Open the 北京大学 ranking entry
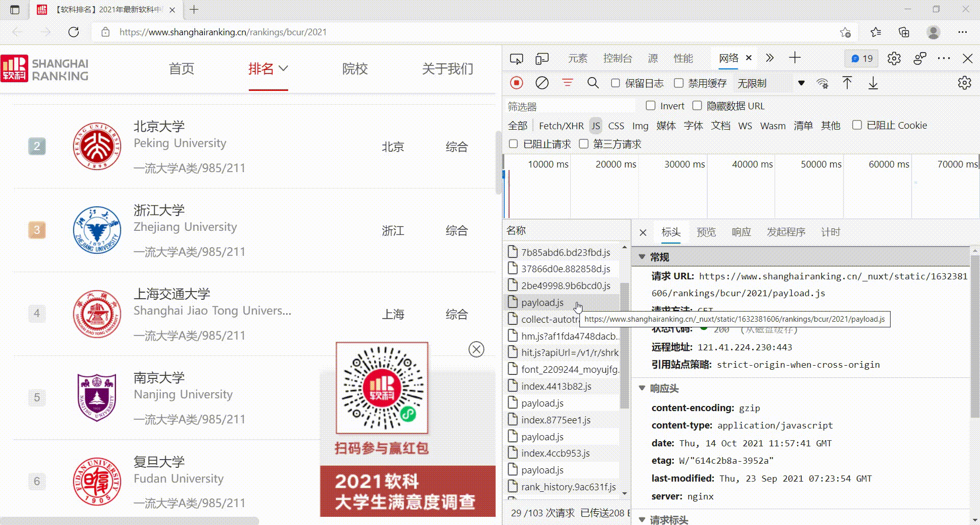The image size is (980, 525). (x=159, y=126)
